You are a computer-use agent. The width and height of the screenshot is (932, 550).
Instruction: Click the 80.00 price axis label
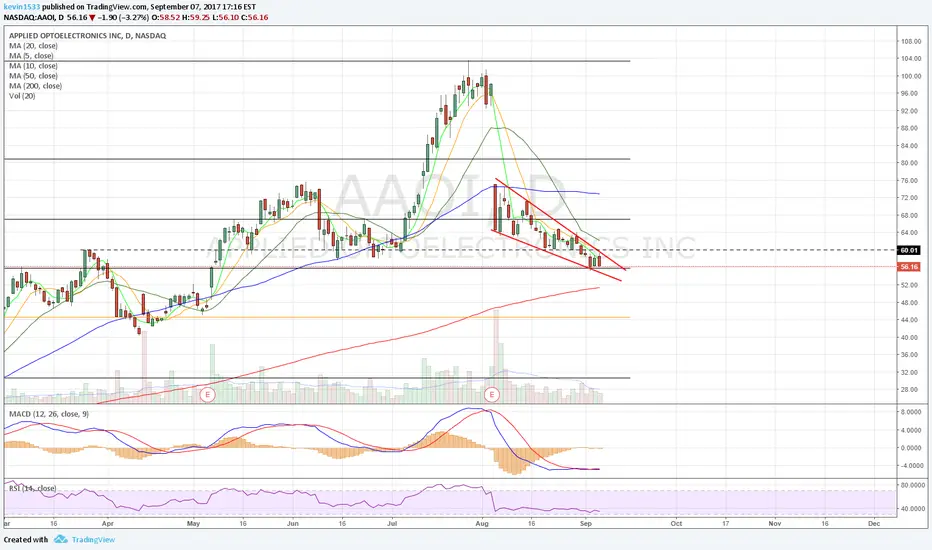pos(911,163)
